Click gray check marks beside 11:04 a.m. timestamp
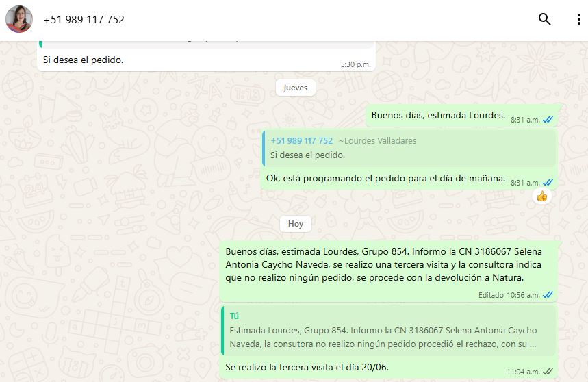This screenshot has width=588, height=382. (x=548, y=372)
